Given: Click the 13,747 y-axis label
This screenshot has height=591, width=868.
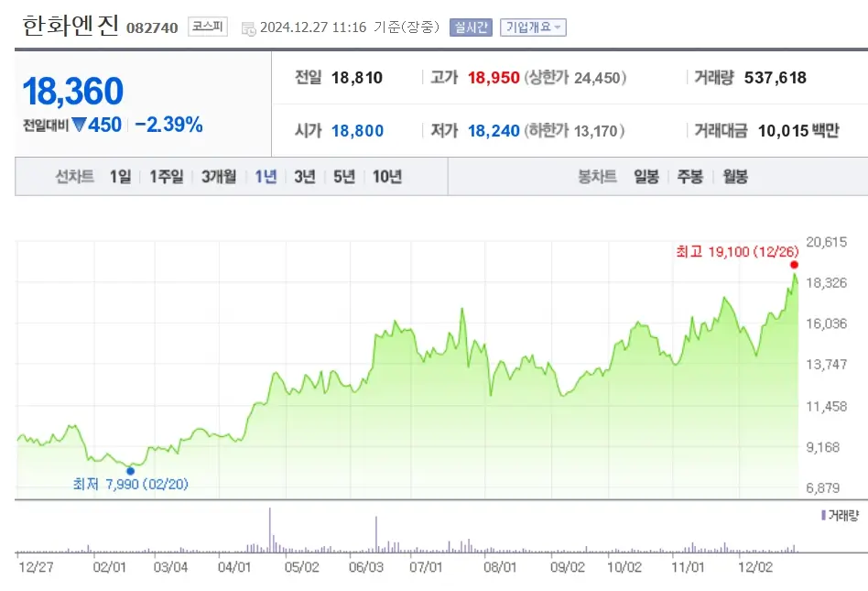Looking at the screenshot, I should click(827, 365).
